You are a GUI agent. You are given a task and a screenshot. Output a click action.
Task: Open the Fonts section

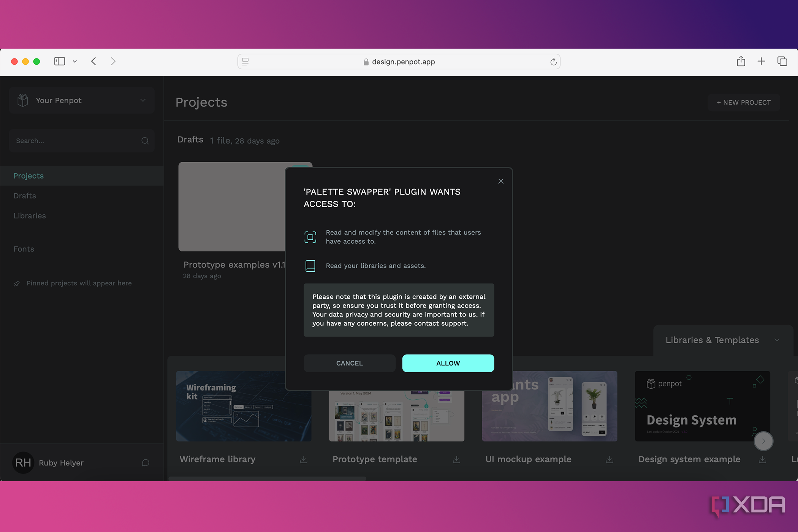pyautogui.click(x=24, y=249)
